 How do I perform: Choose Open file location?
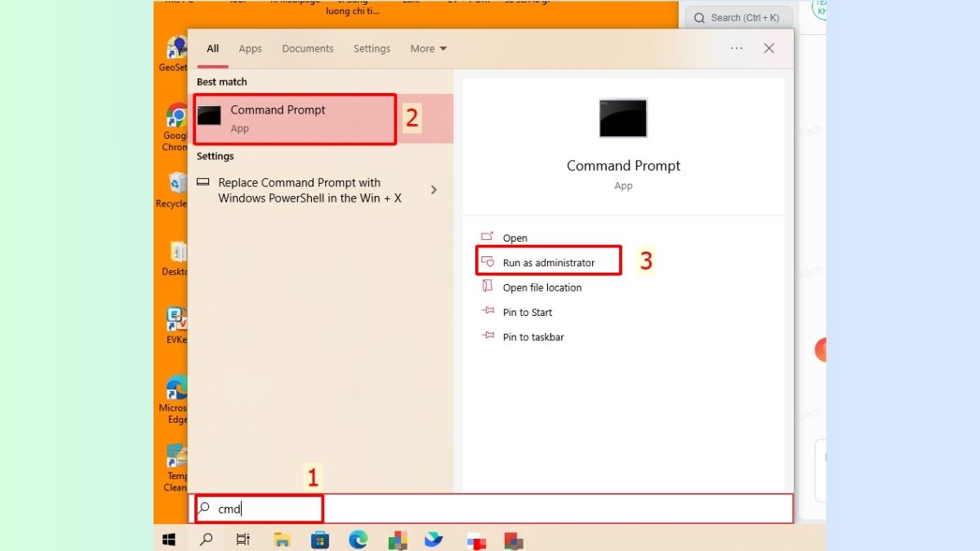pos(542,287)
